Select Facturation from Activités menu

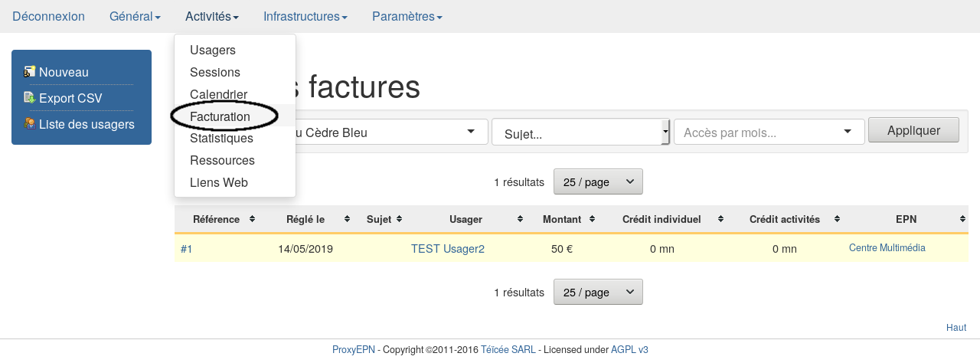click(x=220, y=116)
